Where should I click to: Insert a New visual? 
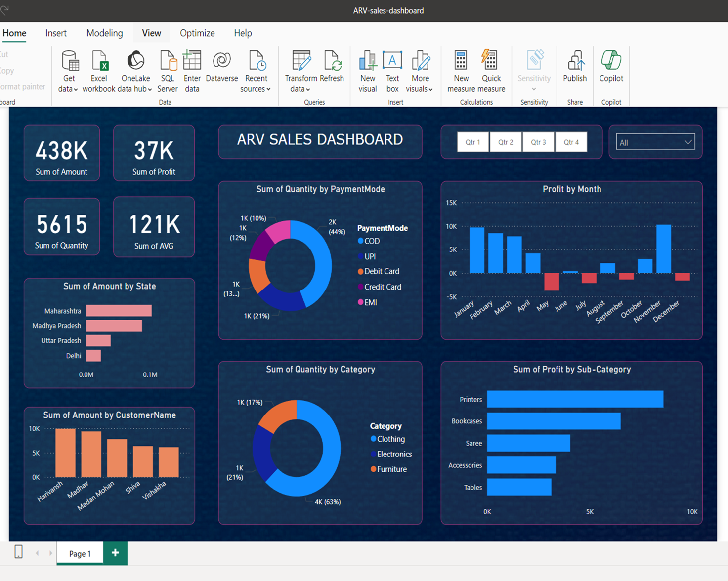coord(367,69)
